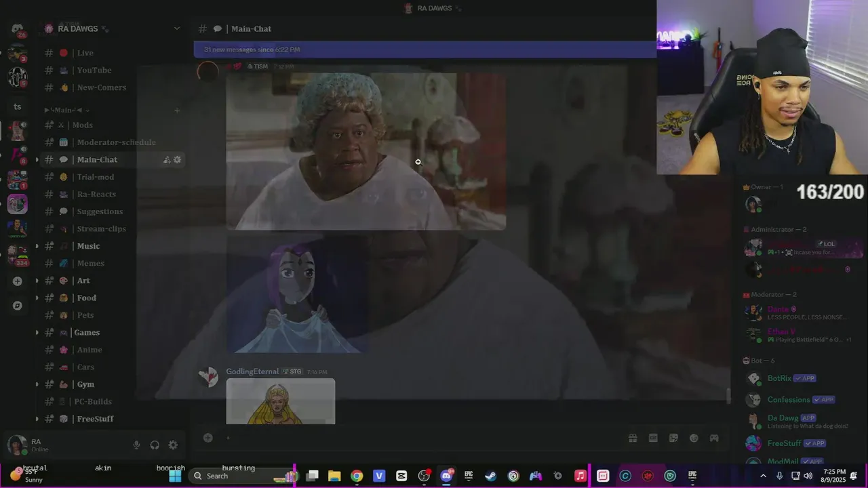Screen dimensions: 868x488
Task: Open Steam from taskbar
Action: click(490, 476)
